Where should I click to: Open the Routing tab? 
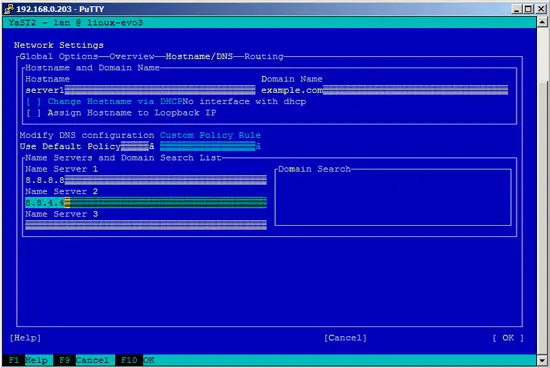[264, 56]
